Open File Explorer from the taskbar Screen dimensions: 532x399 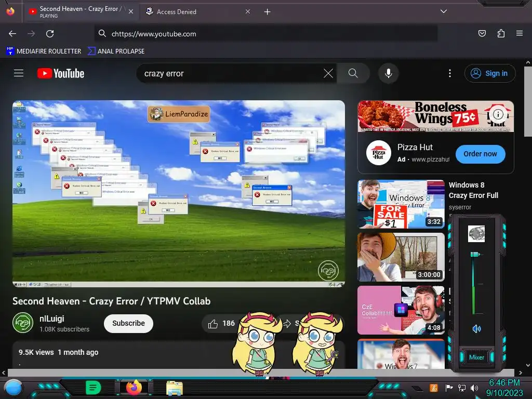coord(175,388)
